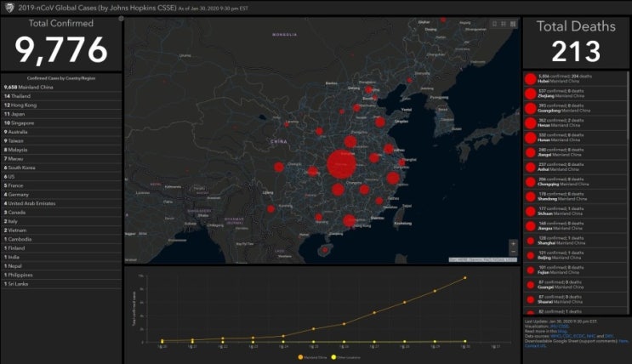The height and width of the screenshot is (364, 632).
Task: Click the province list scrollbar
Action: click(628, 107)
